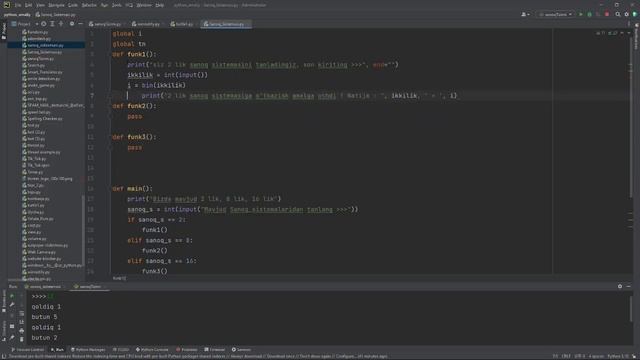640x360 pixels.
Task: Click Collapse All in the Project panel toolbar
Action: coord(61,24)
